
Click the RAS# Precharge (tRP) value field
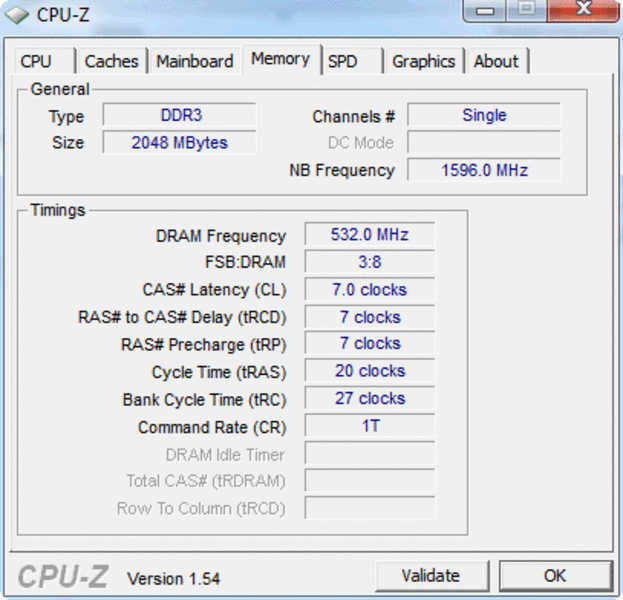click(x=370, y=343)
